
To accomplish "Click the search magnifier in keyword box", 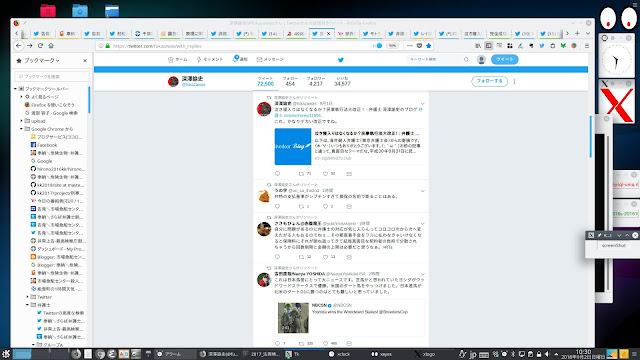I will point(466,60).
